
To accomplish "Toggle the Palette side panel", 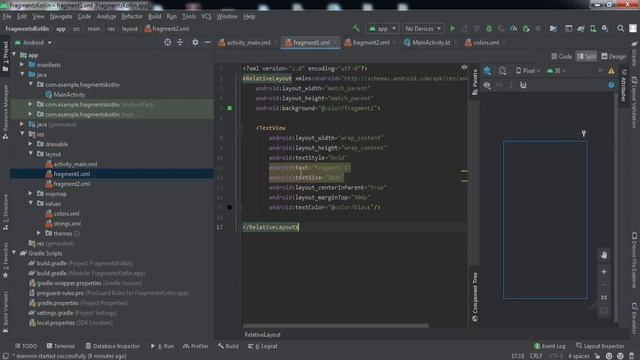I will 475,82.
